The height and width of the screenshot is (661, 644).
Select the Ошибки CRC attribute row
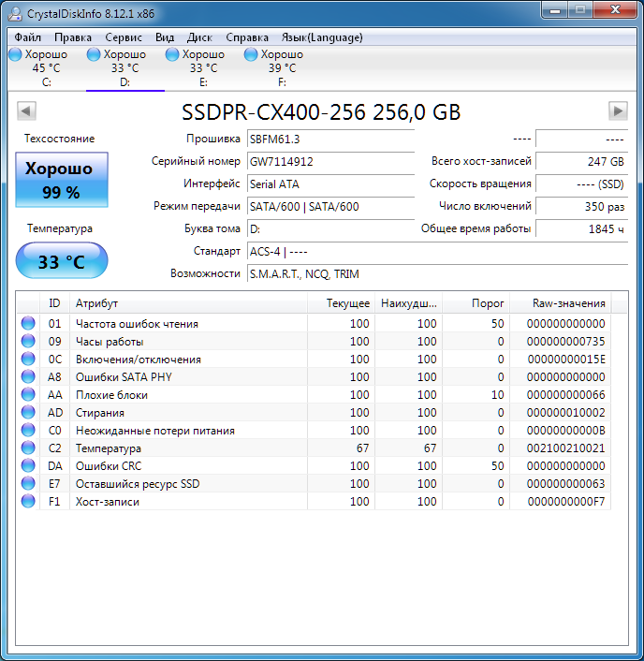pyautogui.click(x=314, y=465)
